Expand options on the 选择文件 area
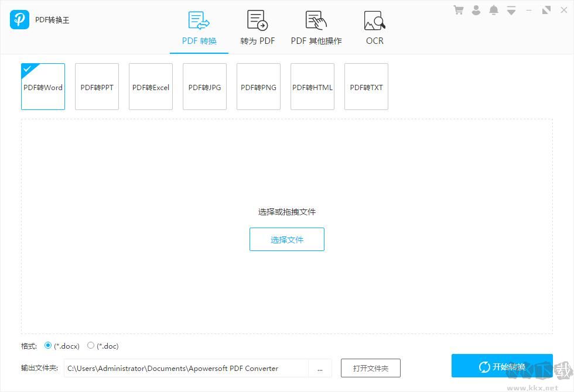 pyautogui.click(x=287, y=212)
